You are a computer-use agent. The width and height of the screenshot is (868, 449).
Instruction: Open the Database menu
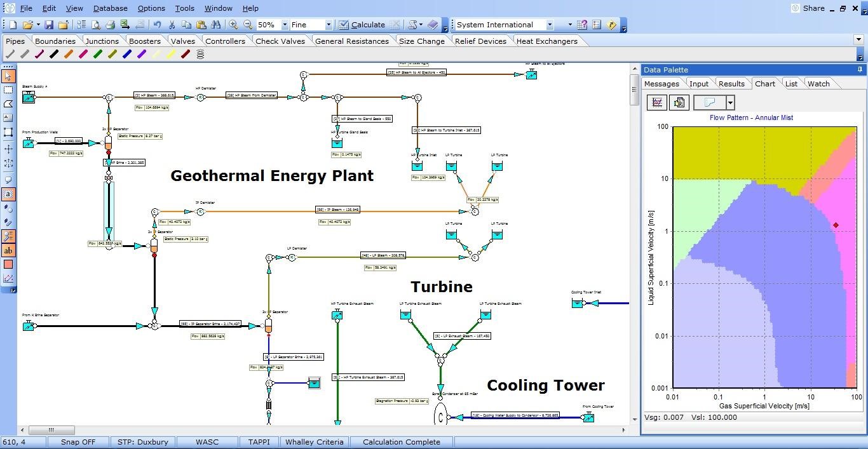(x=110, y=8)
